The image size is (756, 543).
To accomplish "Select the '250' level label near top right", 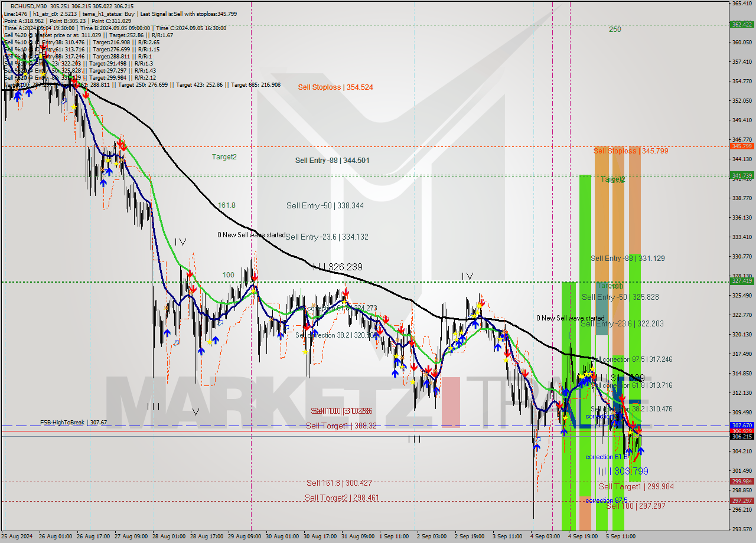I will point(615,29).
